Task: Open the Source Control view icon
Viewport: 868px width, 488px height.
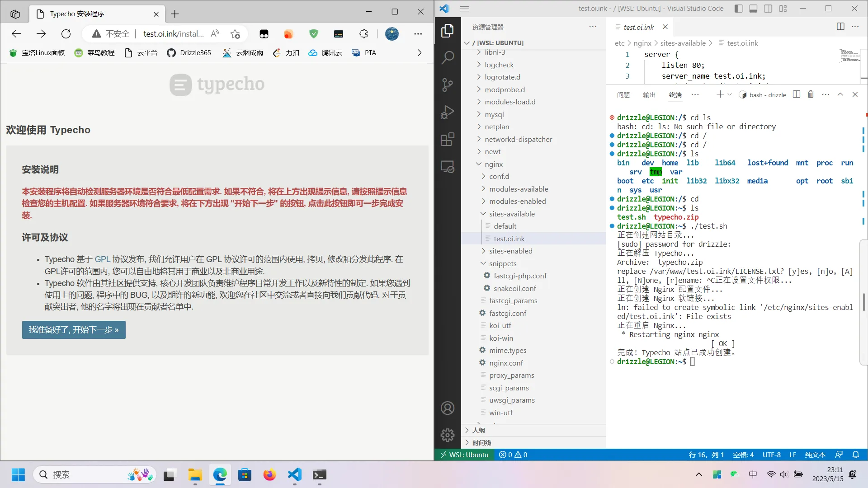Action: point(448,85)
